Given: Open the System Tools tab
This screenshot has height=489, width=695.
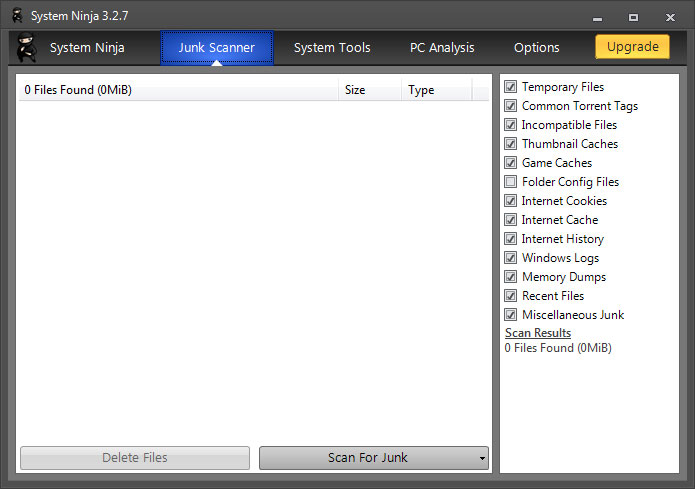Looking at the screenshot, I should pos(332,47).
